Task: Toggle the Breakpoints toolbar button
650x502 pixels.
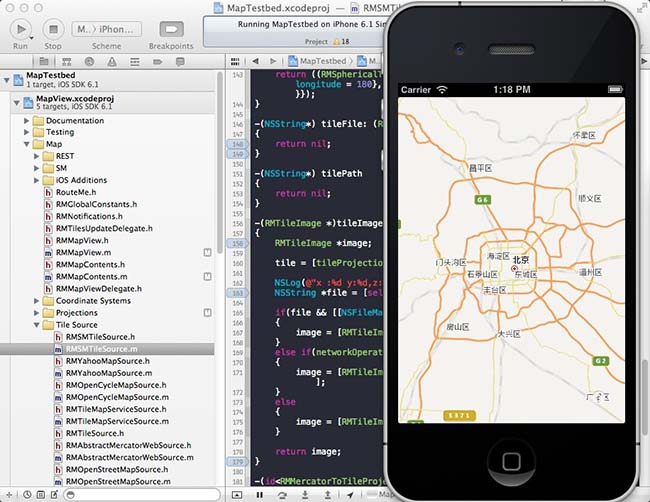Action: [x=171, y=29]
